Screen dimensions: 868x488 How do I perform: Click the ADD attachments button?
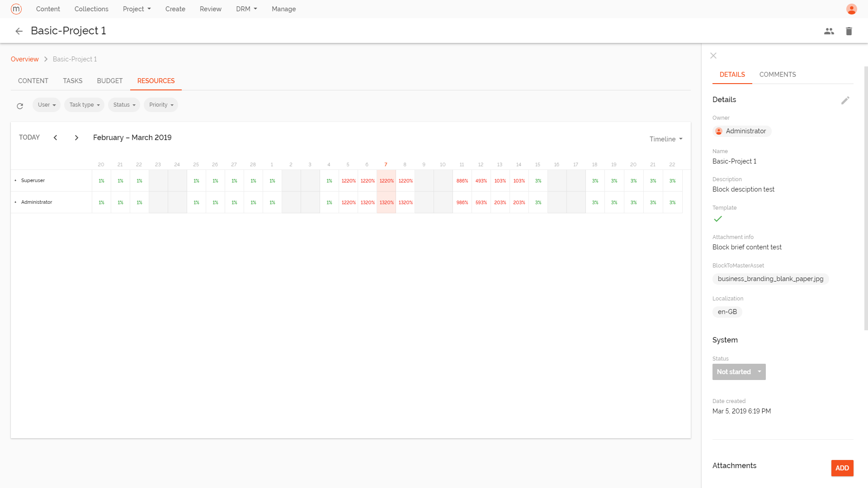pos(842,468)
